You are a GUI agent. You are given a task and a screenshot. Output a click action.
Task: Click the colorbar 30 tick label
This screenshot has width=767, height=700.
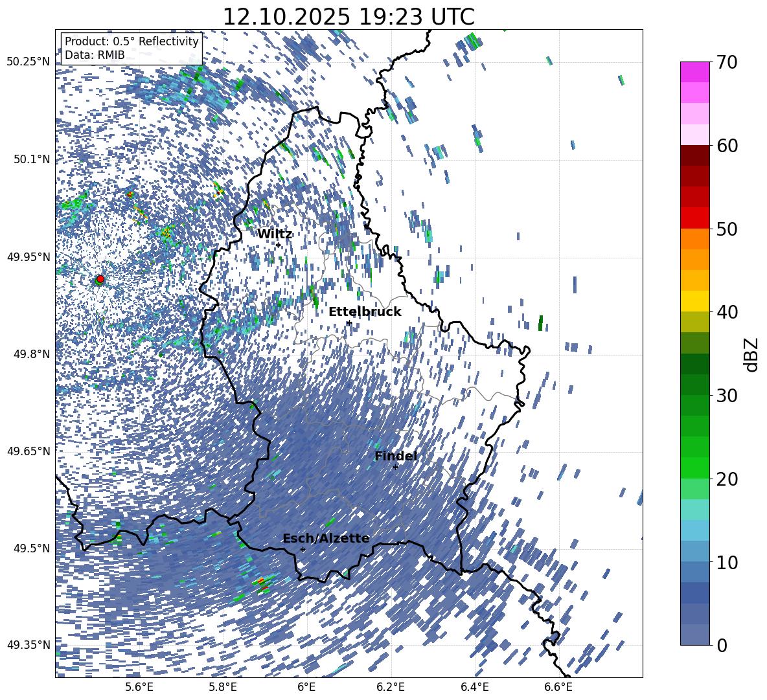click(727, 396)
